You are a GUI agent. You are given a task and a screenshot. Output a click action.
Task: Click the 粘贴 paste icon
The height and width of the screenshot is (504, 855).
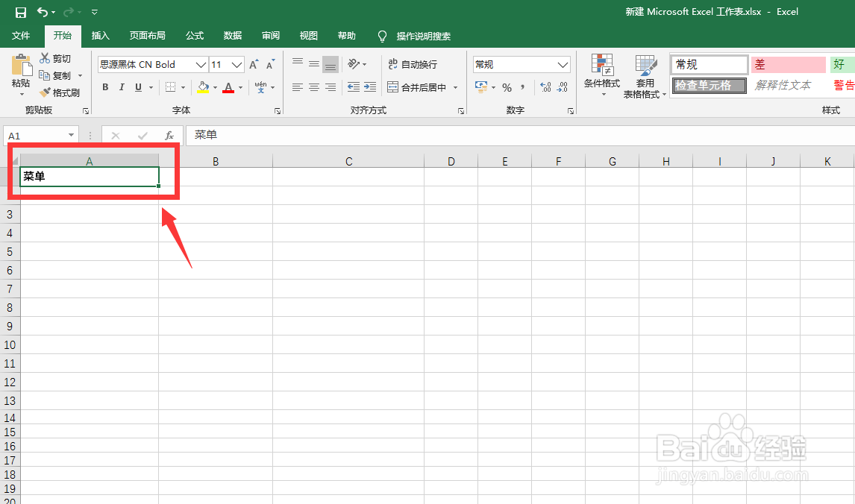pyautogui.click(x=22, y=64)
